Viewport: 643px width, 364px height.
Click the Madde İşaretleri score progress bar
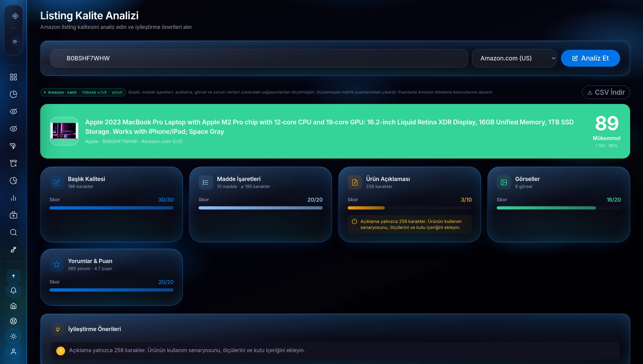pos(260,208)
